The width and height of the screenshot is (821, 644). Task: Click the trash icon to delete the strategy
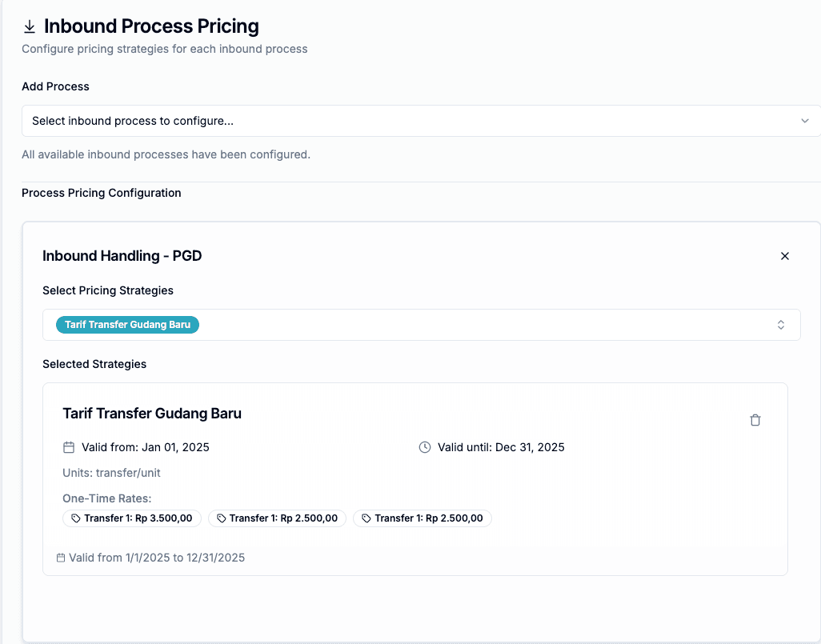pos(755,419)
